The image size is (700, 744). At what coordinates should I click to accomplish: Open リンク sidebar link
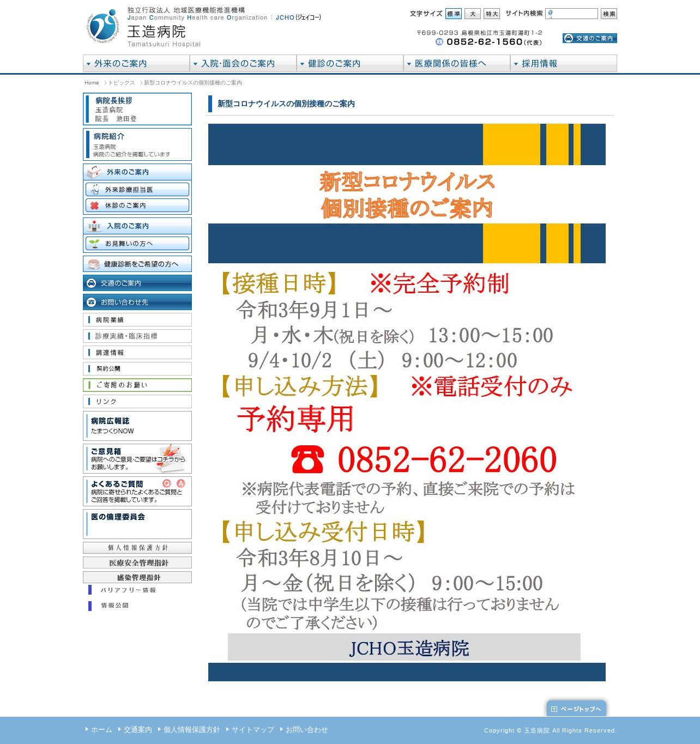(137, 402)
